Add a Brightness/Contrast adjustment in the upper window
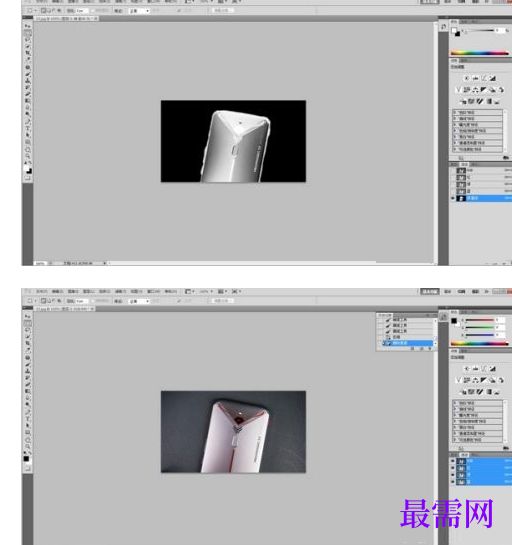This screenshot has width=512, height=545. (x=466, y=78)
